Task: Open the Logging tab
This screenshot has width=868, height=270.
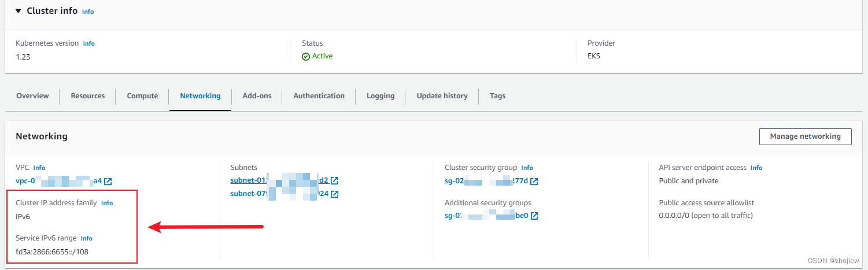Action: 381,96
